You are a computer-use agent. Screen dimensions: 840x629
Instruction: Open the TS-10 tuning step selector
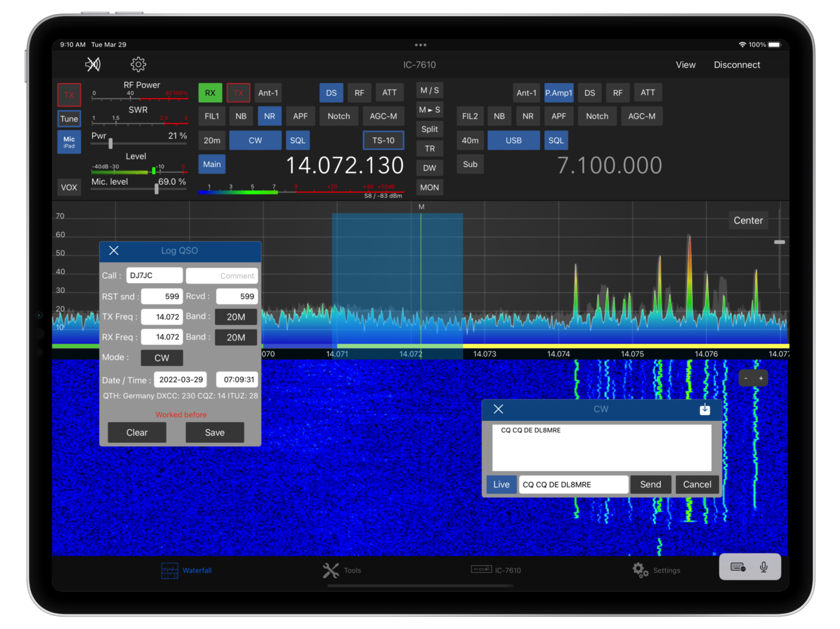(x=383, y=140)
